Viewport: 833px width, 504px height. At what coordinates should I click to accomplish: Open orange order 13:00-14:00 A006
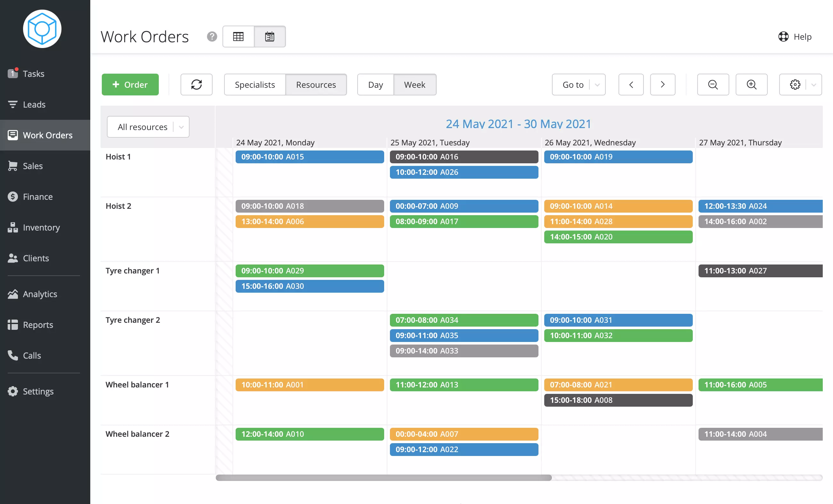(x=310, y=221)
